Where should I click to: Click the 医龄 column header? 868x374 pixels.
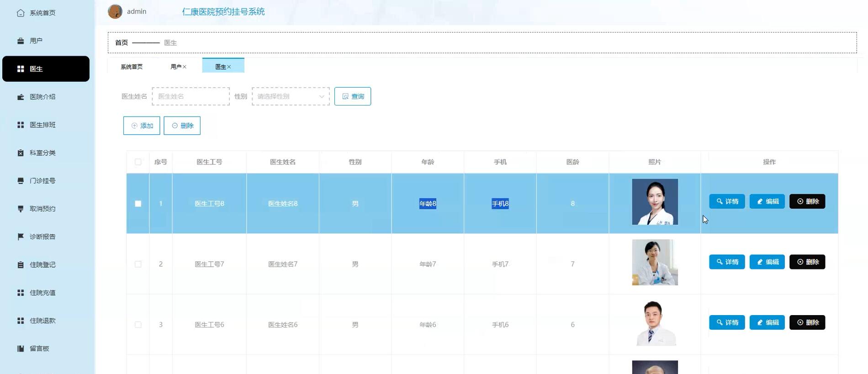(x=572, y=162)
